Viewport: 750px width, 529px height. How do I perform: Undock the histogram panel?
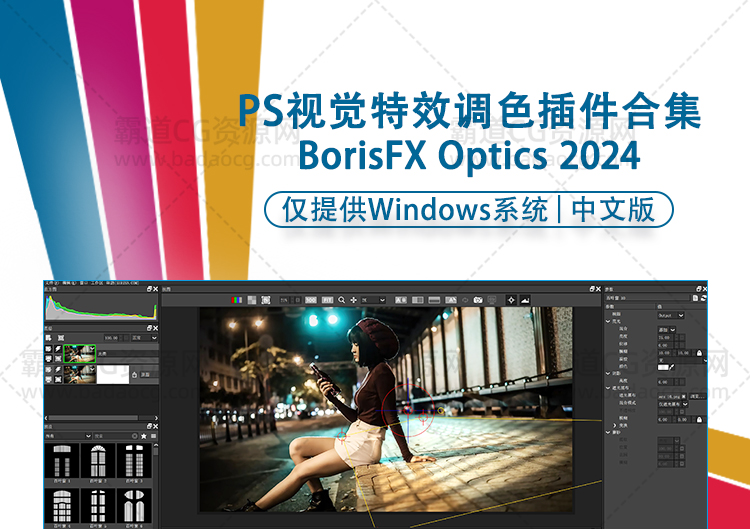149,289
